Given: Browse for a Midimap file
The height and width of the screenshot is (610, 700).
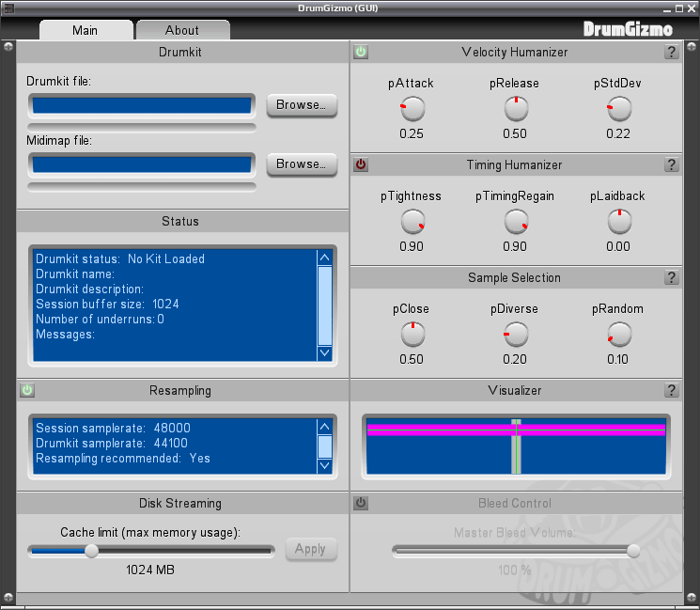Looking at the screenshot, I should 302,164.
